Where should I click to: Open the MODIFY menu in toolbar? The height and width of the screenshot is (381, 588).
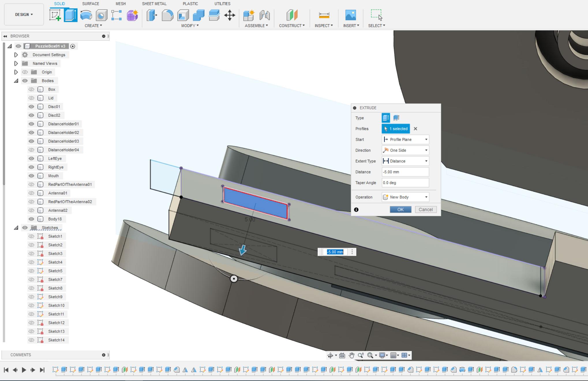pos(190,26)
